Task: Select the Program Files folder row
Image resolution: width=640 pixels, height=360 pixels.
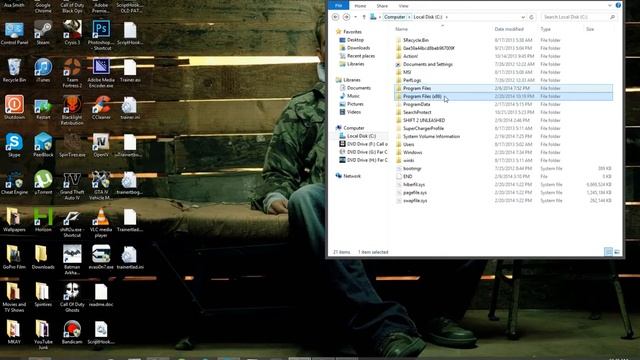Action: tap(503, 88)
